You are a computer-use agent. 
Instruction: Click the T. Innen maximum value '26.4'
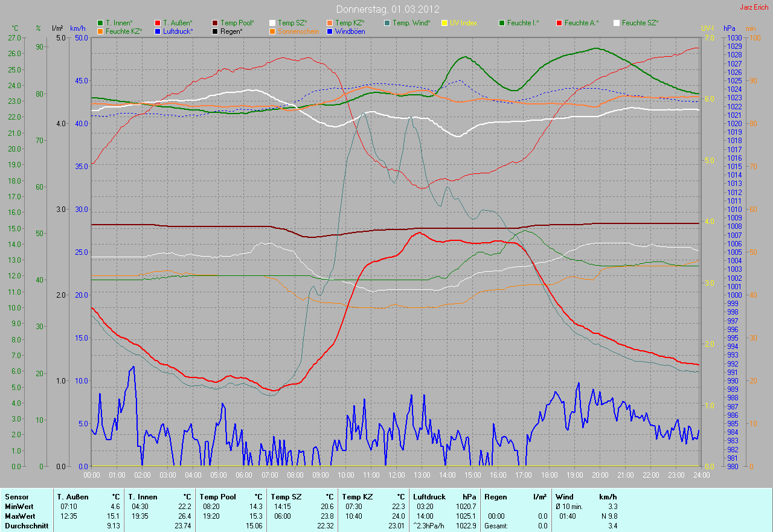(x=184, y=516)
